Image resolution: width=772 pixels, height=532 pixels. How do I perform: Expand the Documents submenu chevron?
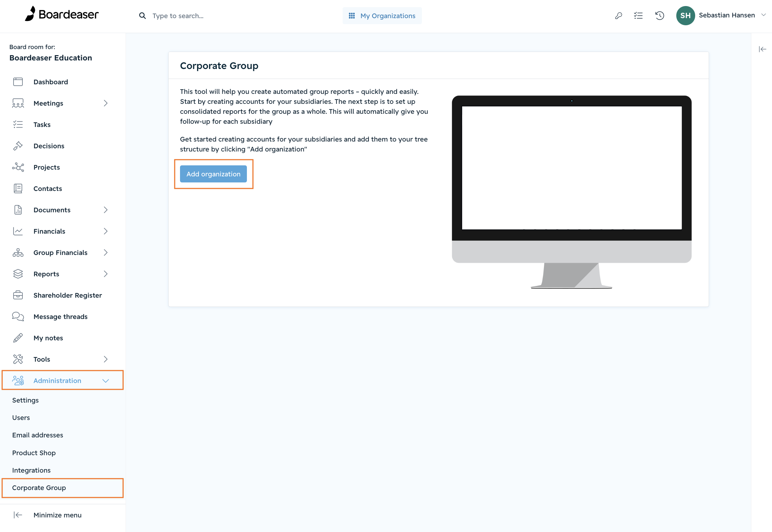click(x=106, y=210)
